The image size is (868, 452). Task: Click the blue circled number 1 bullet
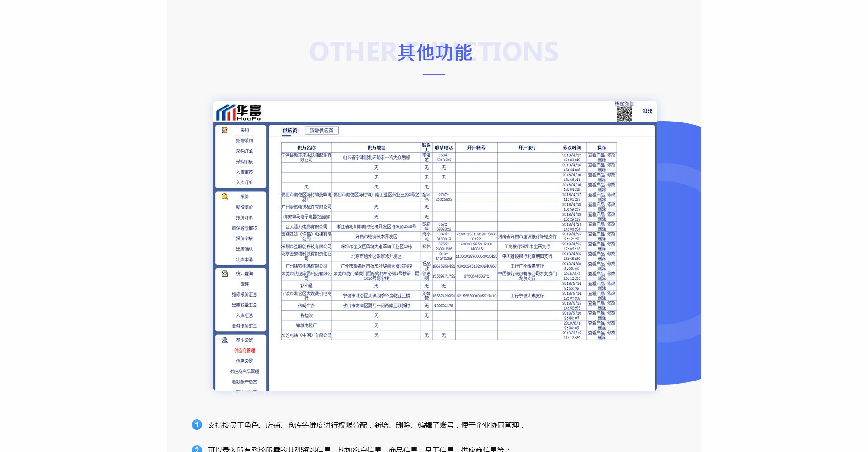(197, 425)
